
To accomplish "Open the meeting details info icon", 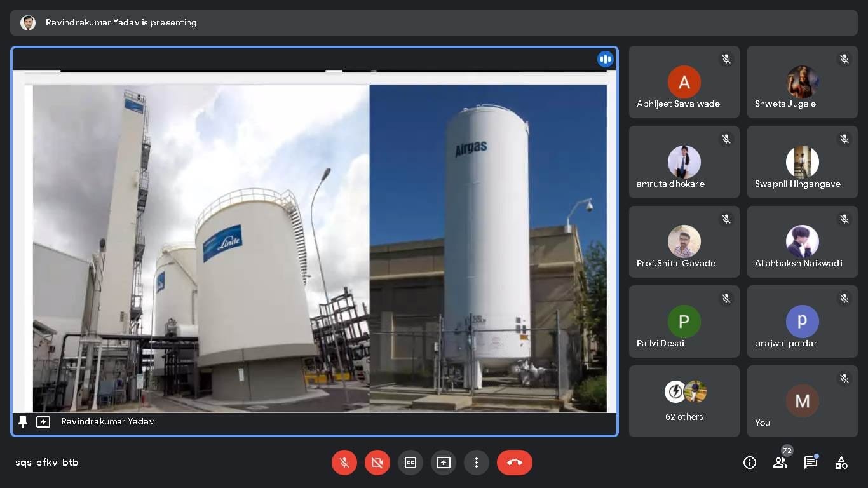I will pyautogui.click(x=750, y=463).
